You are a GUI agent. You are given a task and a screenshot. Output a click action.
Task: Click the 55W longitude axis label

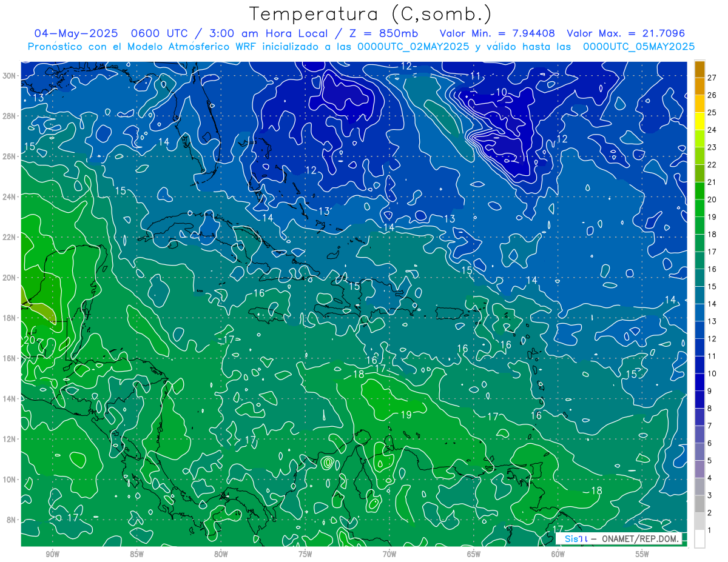(642, 554)
